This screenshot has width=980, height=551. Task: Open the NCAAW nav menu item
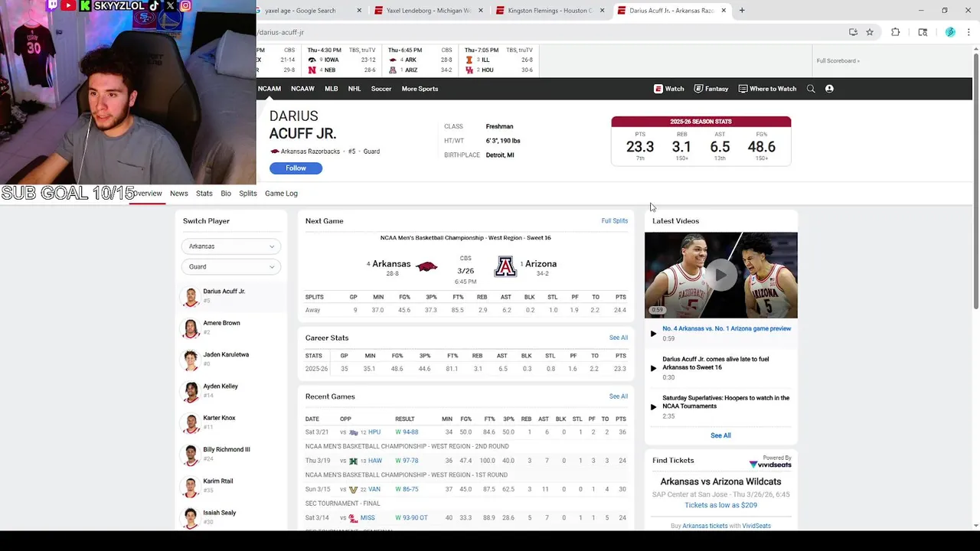(302, 89)
